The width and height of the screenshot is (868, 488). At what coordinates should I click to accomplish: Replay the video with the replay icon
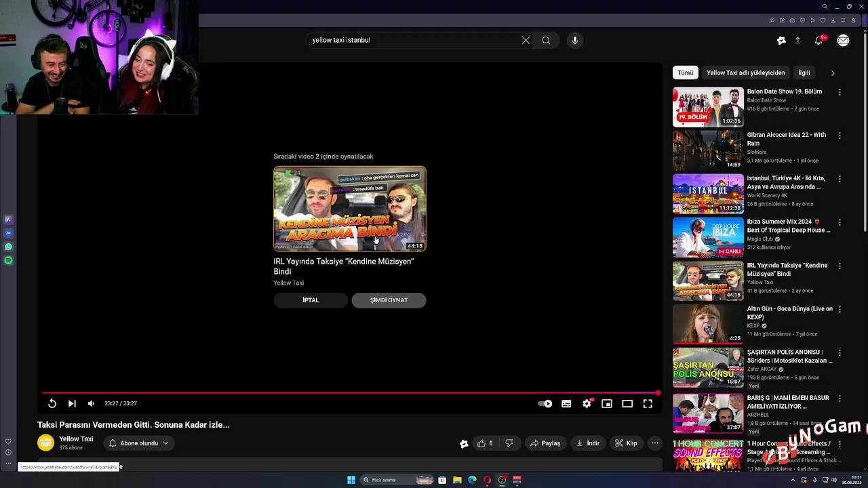click(52, 403)
